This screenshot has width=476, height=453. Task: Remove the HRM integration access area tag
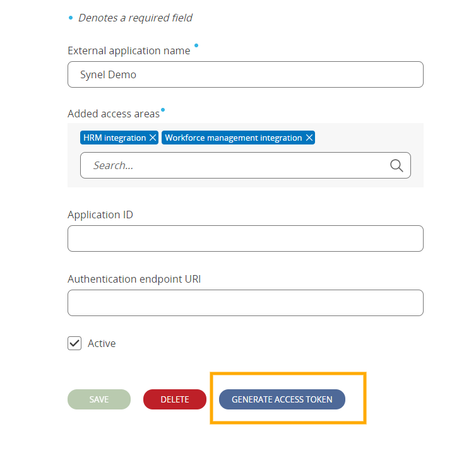click(153, 138)
